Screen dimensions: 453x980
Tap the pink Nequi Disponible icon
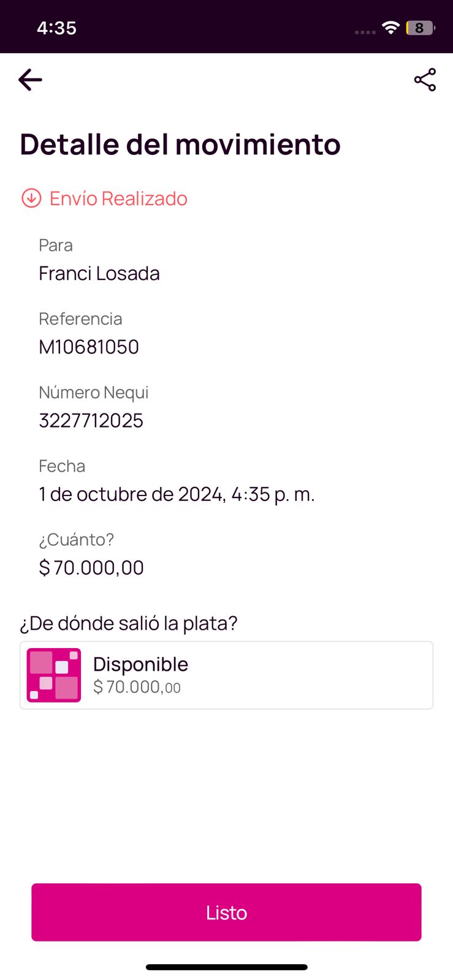pyautogui.click(x=54, y=675)
